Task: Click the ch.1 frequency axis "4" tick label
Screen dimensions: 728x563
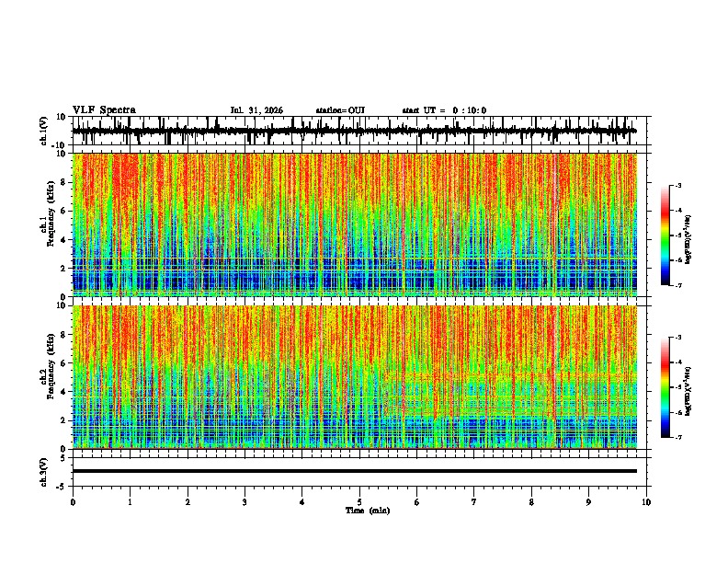Action: [x=63, y=240]
